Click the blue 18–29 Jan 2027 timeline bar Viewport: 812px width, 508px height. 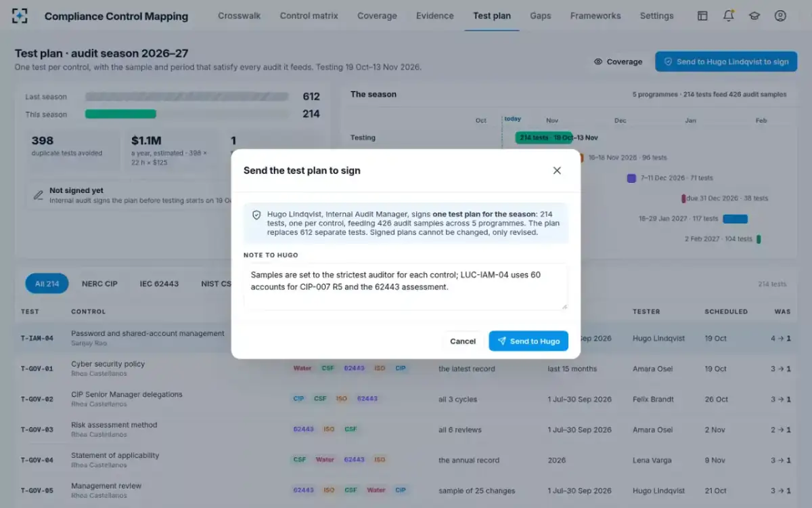(x=736, y=219)
